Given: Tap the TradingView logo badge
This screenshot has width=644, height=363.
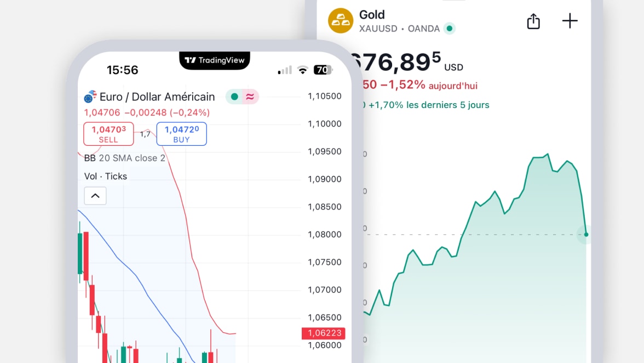Looking at the screenshot, I should coord(215,60).
